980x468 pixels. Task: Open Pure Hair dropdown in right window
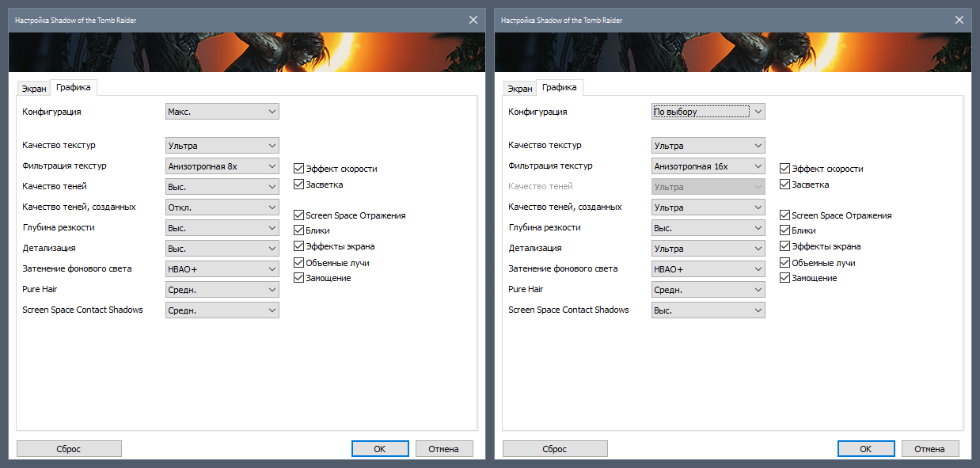coord(708,290)
